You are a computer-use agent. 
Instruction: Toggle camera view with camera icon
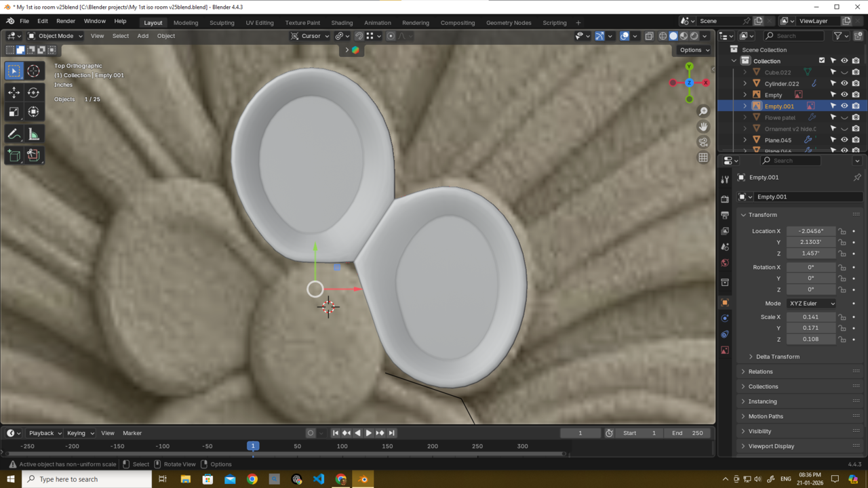[x=703, y=142]
